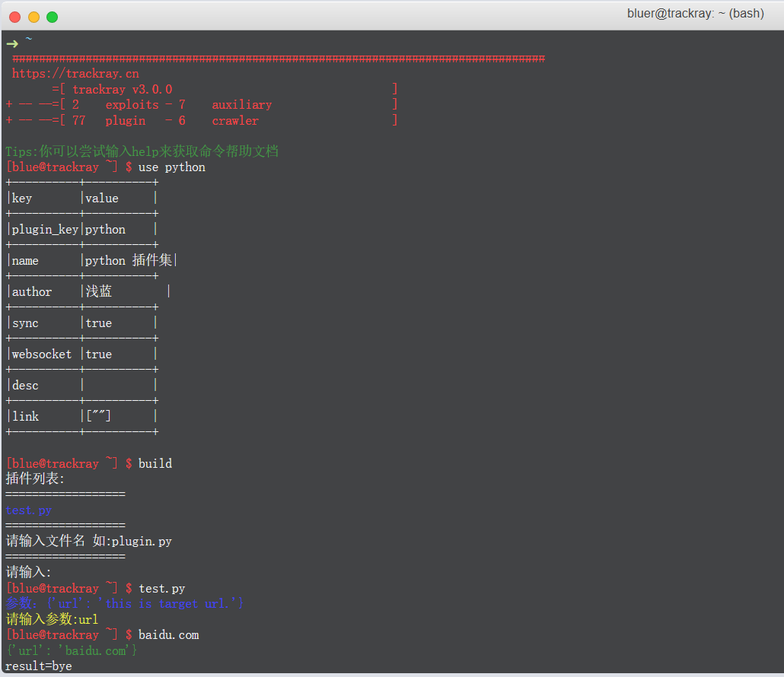Click the yellow minimize window button
Viewport: 784px width, 677px height.
33,17
